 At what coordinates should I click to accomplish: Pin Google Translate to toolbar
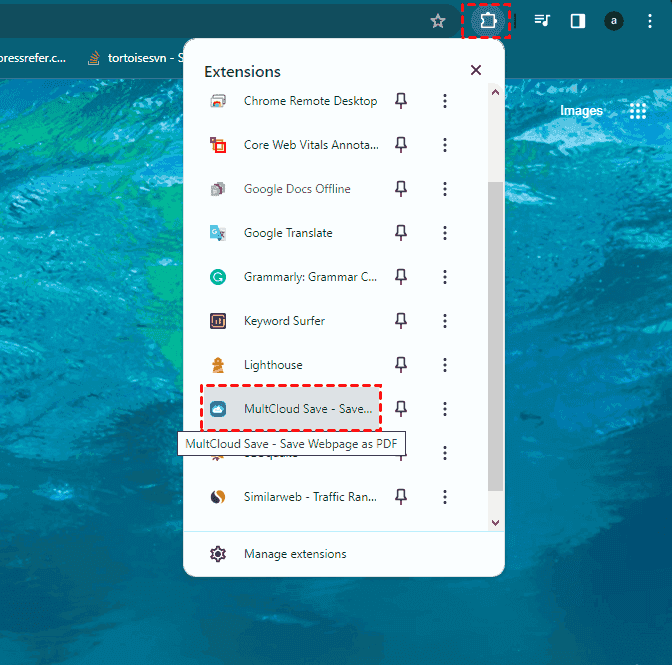pyautogui.click(x=401, y=233)
